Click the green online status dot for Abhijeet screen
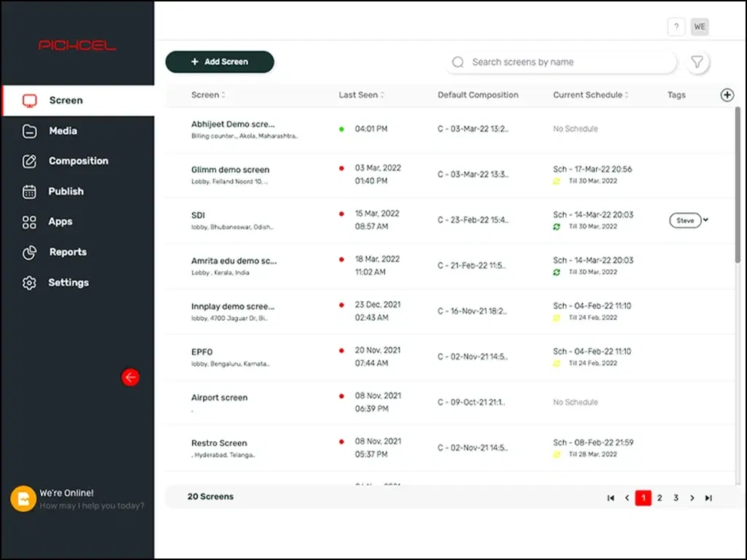Image resolution: width=747 pixels, height=560 pixels. point(340,128)
